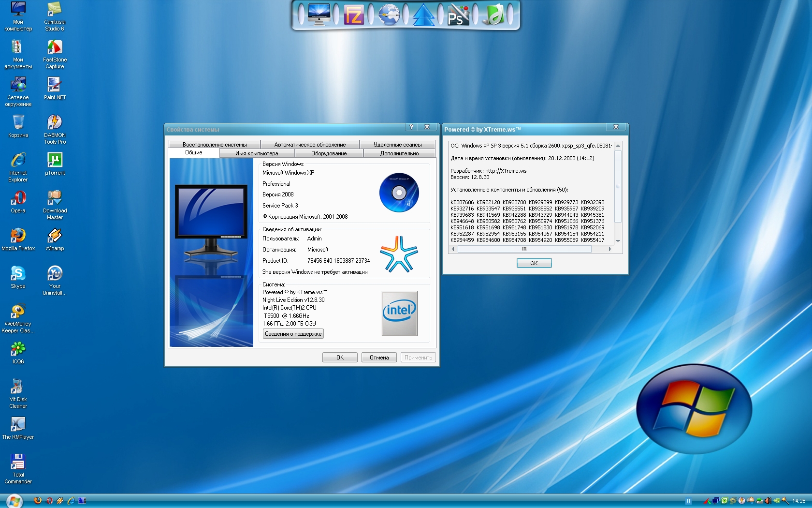
Task: Select the Your Uninstaller desktop icon
Action: coord(55,280)
